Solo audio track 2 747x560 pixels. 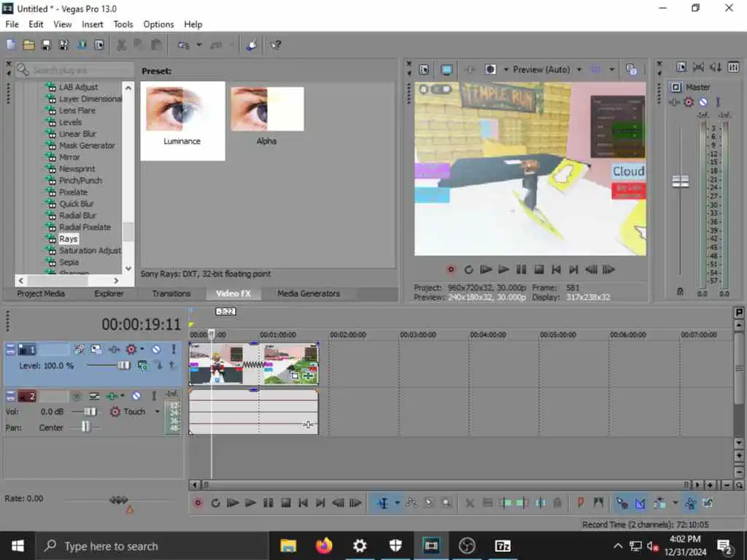click(x=154, y=396)
